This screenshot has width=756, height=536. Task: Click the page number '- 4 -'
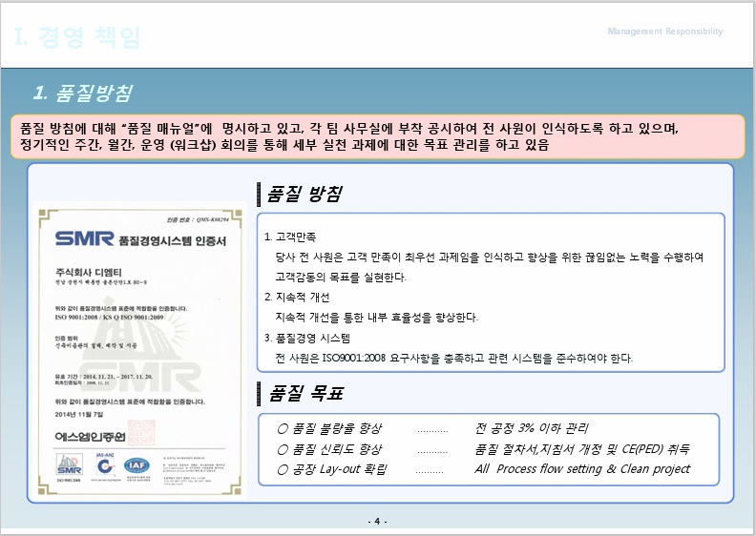click(377, 521)
